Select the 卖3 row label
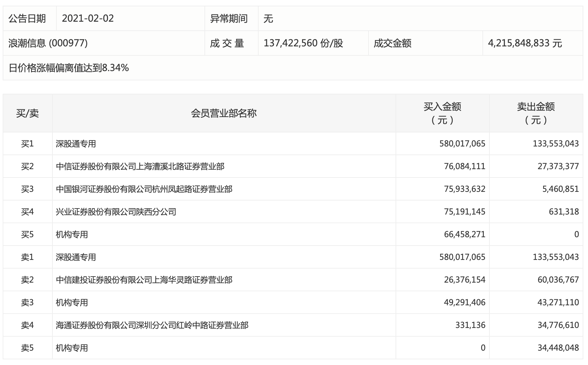 tap(27, 302)
